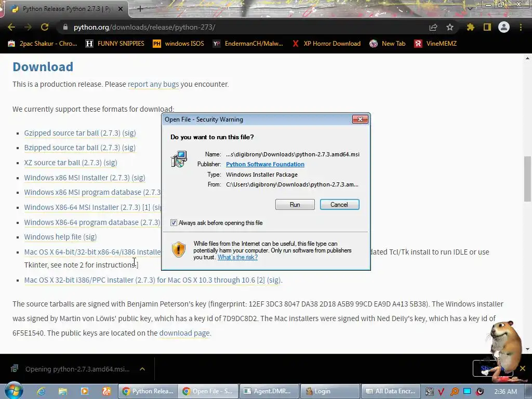Screen dimensions: 532x399
Task: Click the orange magnifier tray icon
Action: pyautogui.click(x=454, y=392)
